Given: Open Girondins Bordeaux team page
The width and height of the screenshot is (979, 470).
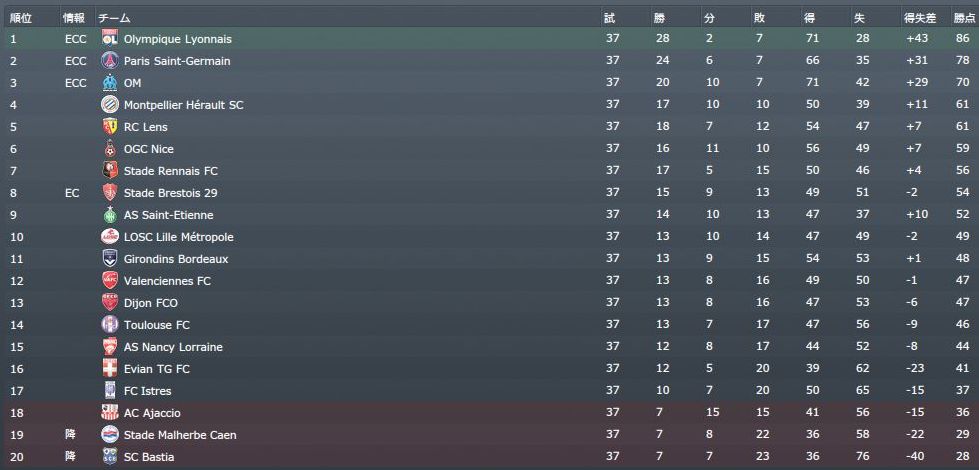Looking at the screenshot, I should (176, 259).
